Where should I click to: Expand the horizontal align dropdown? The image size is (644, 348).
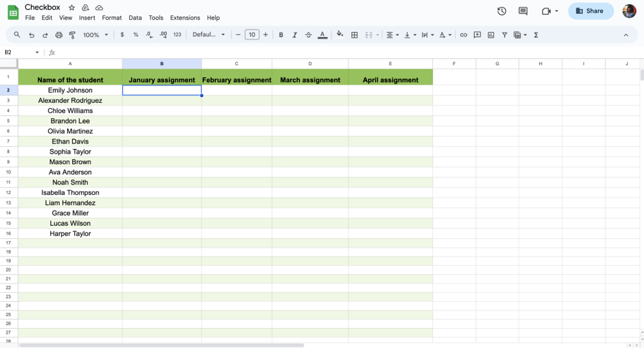tap(392, 35)
